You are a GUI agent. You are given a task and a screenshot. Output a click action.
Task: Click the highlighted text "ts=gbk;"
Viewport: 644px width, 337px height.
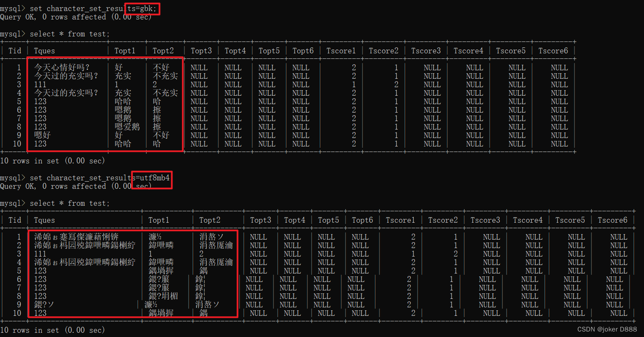(x=141, y=8)
